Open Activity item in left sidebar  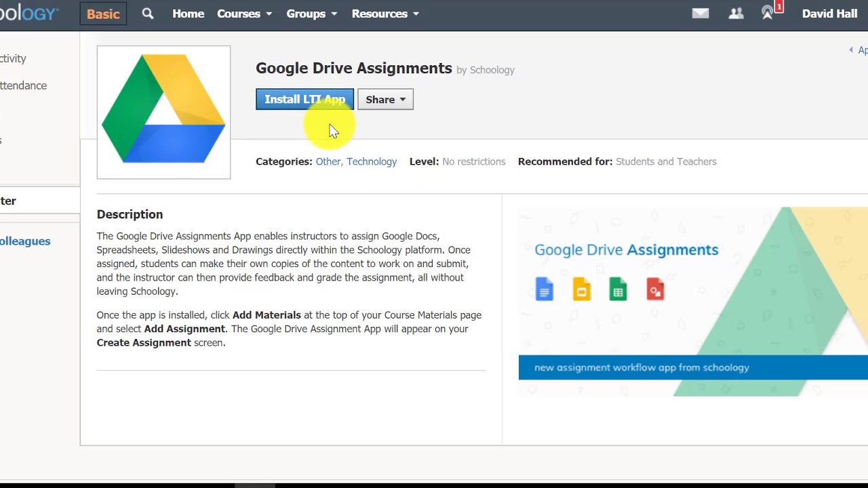(x=13, y=58)
